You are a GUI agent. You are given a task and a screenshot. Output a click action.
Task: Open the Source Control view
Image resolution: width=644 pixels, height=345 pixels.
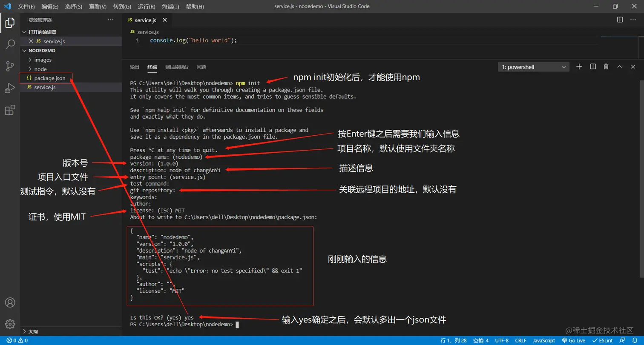[10, 66]
